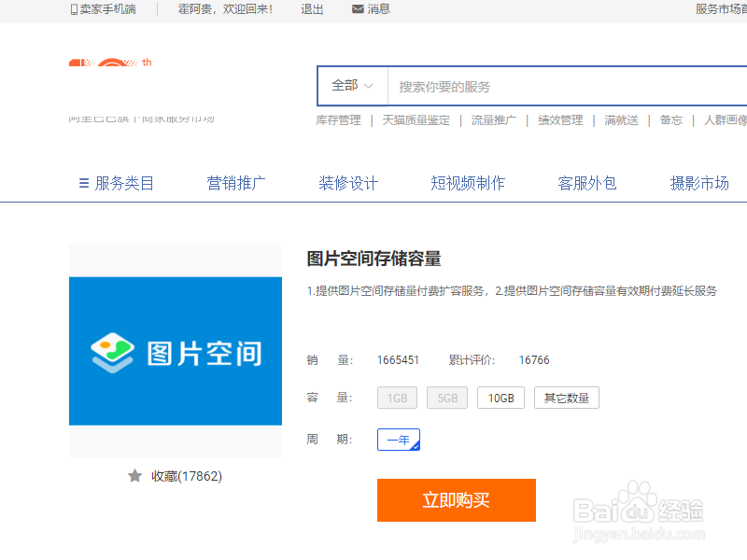Click the 卖家手机端 mobile phone icon
Image resolution: width=747 pixels, height=560 pixels.
pos(72,9)
